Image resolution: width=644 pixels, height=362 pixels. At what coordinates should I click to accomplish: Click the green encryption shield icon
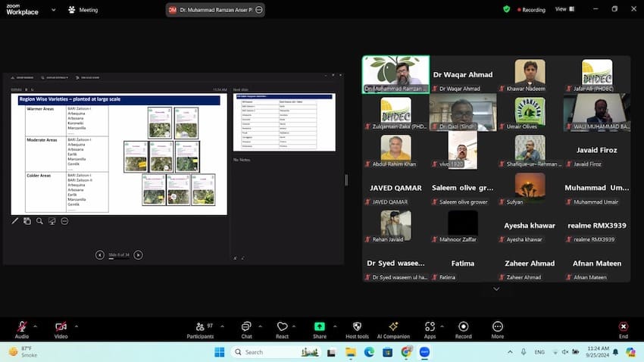(x=506, y=9)
